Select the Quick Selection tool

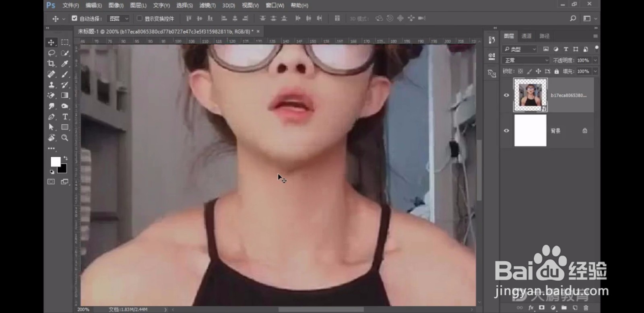64,53
